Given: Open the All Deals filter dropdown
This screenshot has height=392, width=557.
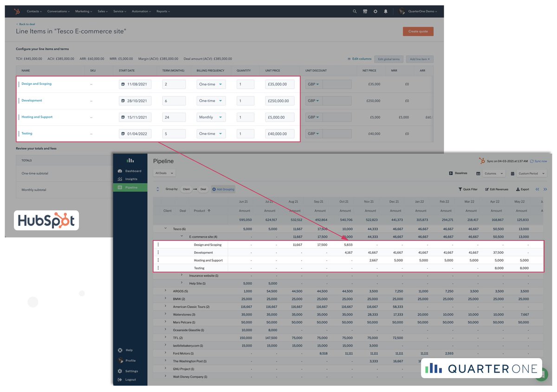Looking at the screenshot, I should pyautogui.click(x=165, y=173).
